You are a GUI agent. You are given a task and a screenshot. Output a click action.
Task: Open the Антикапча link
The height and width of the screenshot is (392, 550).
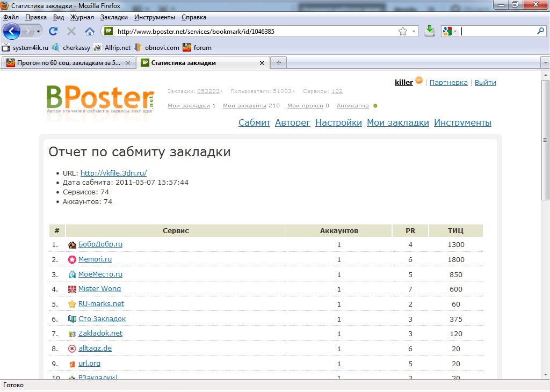352,106
